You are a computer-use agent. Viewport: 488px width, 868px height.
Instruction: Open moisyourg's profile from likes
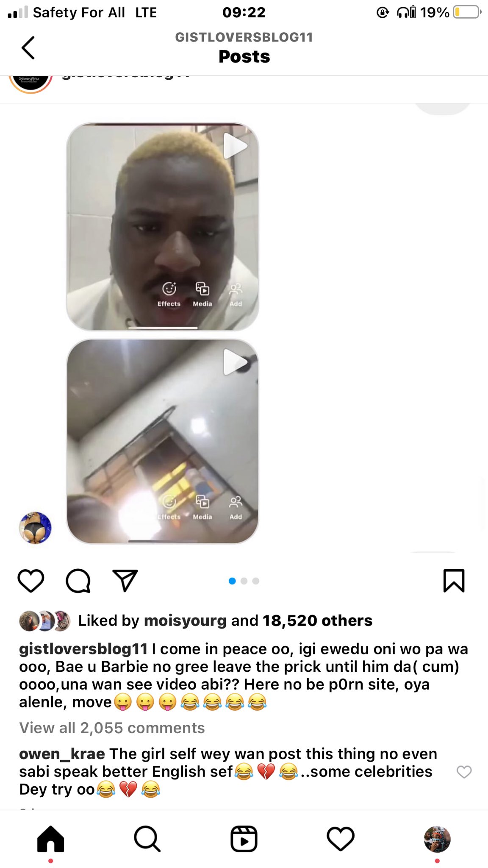185,621
